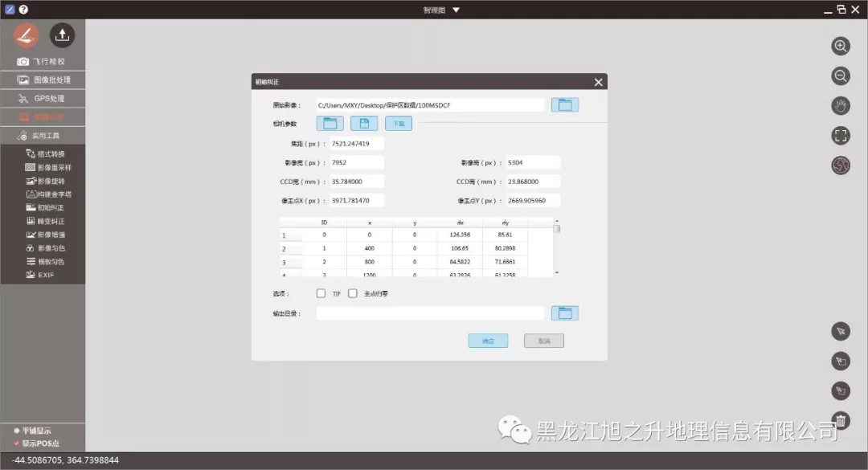Viewport: 868px width, 470px height.
Task: Click the fit-to-screen extent icon
Action: pos(841,135)
